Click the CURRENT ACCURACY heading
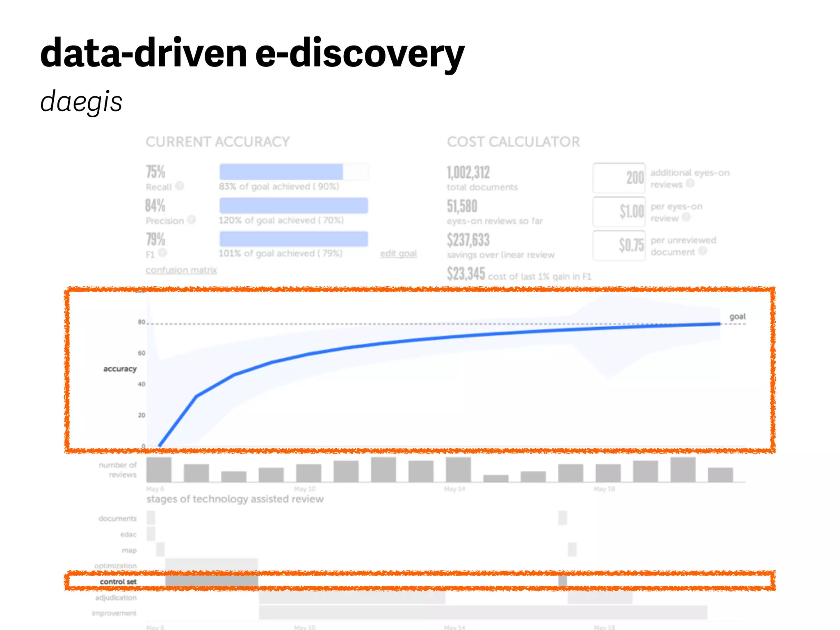840x630 pixels. tap(218, 142)
